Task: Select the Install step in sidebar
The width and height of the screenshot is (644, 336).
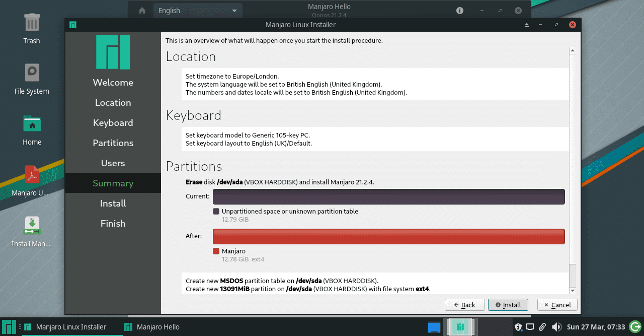Action: point(113,204)
